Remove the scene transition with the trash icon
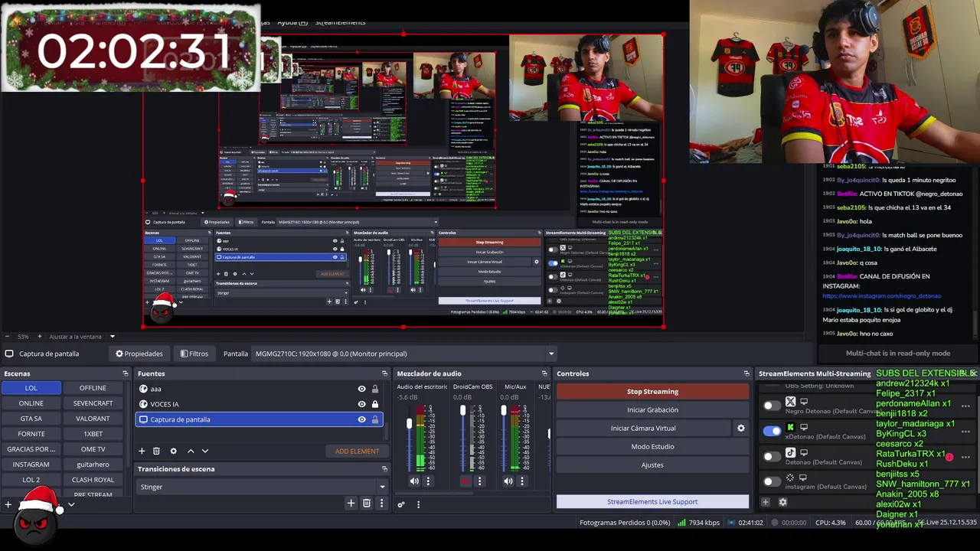This screenshot has width=980, height=551. pos(367,503)
